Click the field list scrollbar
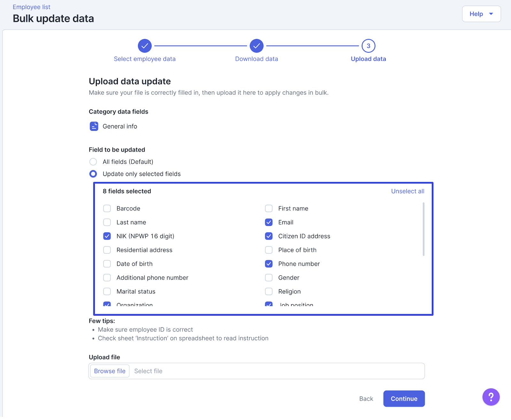 click(x=423, y=228)
